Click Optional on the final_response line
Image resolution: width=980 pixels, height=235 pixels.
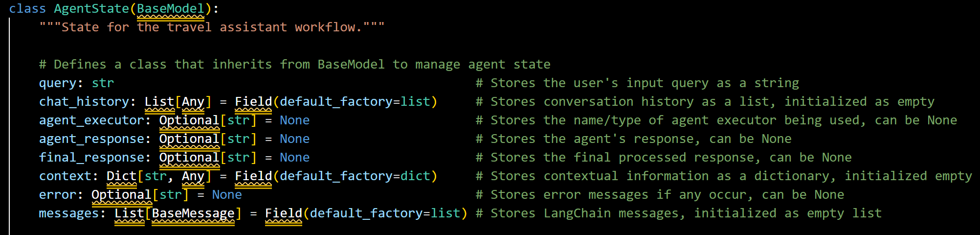[x=189, y=158]
